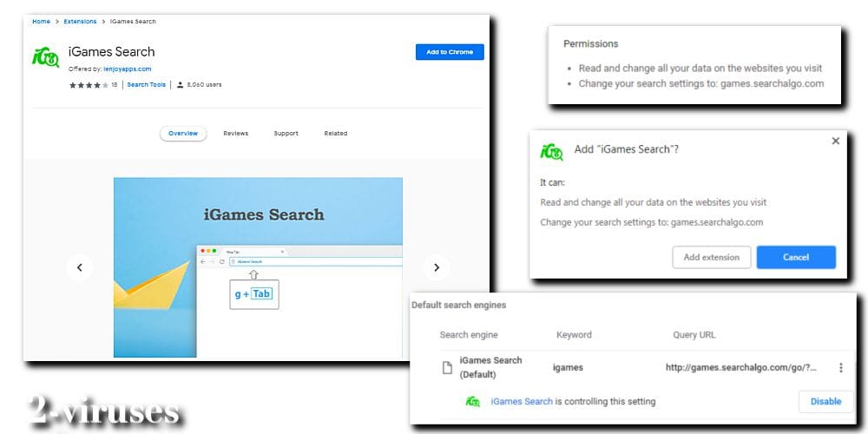Switch to the Related tab
This screenshot has height=434, width=868.
(335, 134)
